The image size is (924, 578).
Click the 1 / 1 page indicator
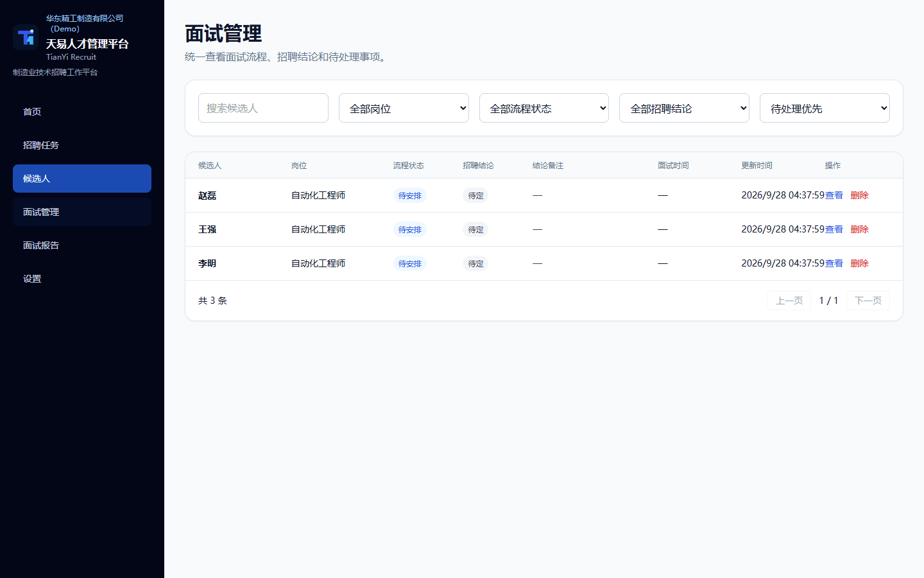[828, 301]
